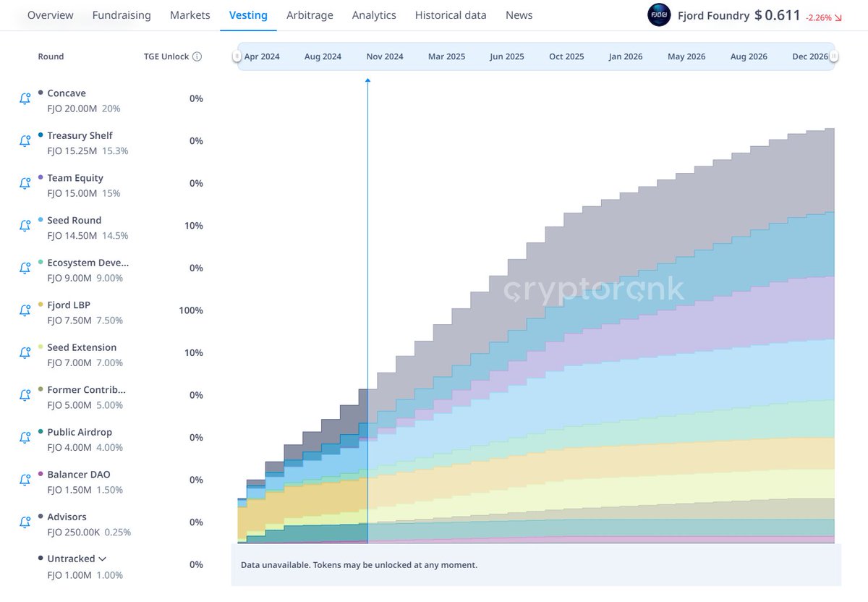Click the FJO 20.00M allocation amount

[x=72, y=109]
